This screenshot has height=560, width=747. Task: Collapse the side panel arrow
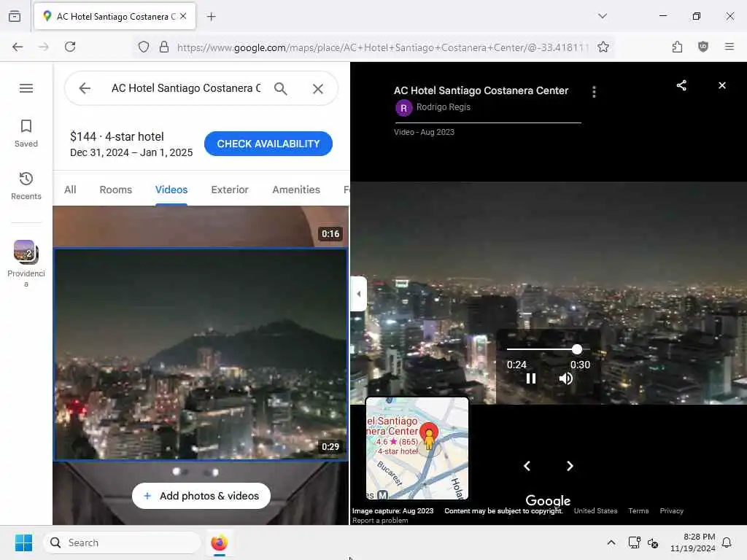pos(358,294)
